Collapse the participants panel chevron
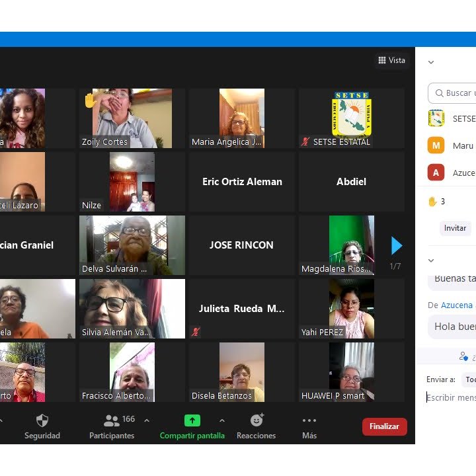Image resolution: width=476 pixels, height=476 pixels. (431, 62)
